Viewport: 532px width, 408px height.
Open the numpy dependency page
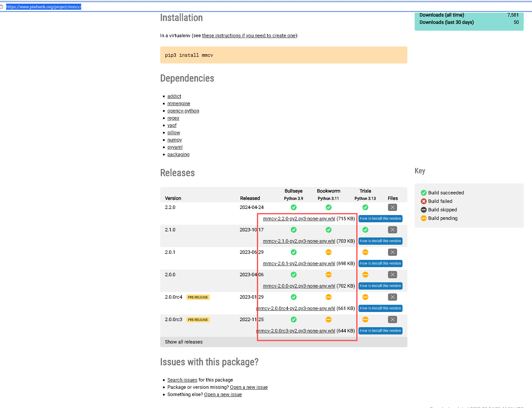tap(174, 140)
